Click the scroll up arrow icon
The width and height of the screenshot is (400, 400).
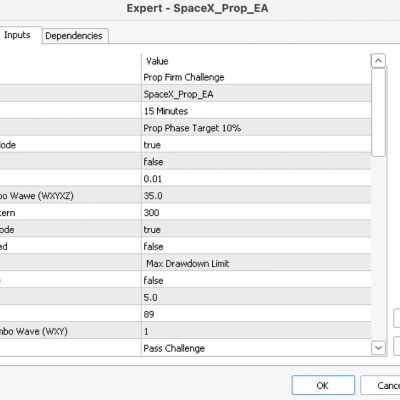click(378, 61)
